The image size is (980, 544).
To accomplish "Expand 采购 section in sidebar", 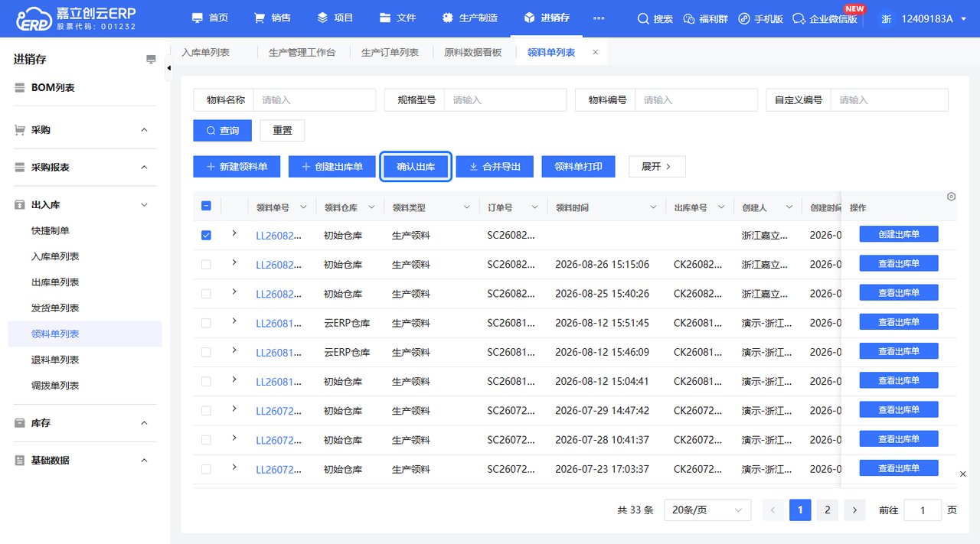I will (144, 130).
